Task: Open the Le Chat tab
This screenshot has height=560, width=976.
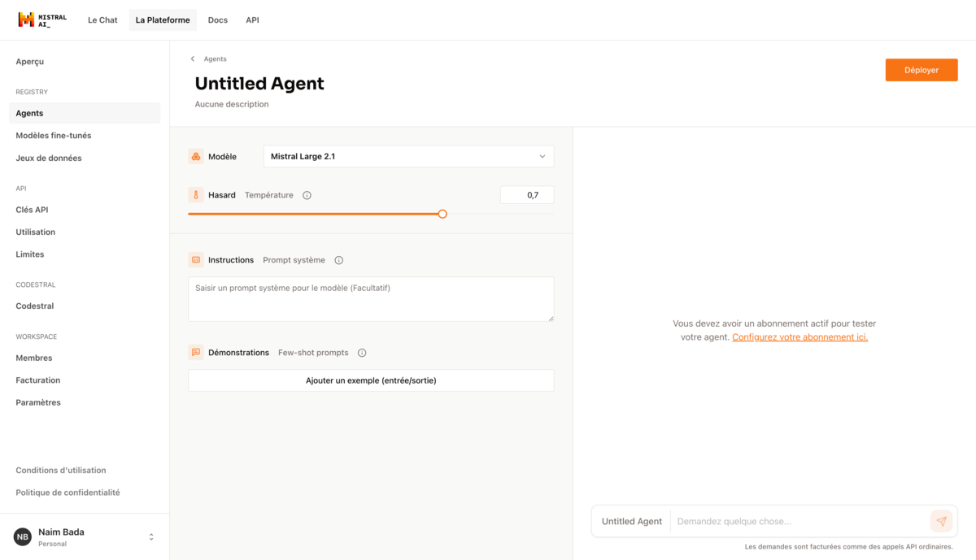Action: coord(102,20)
